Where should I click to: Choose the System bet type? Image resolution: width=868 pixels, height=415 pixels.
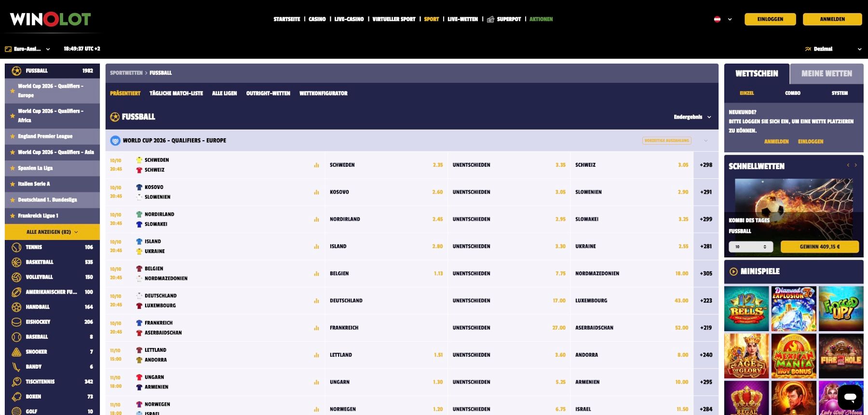point(839,93)
